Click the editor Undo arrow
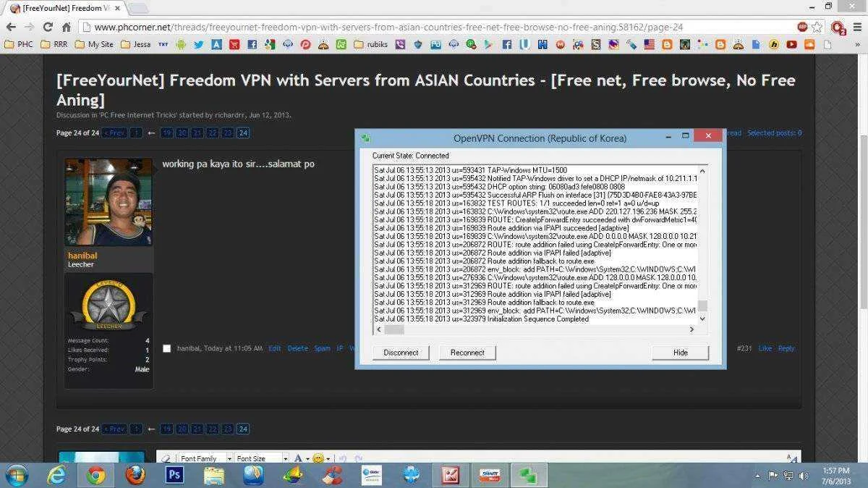Viewport: 868px width, 488px height. pyautogui.click(x=342, y=458)
